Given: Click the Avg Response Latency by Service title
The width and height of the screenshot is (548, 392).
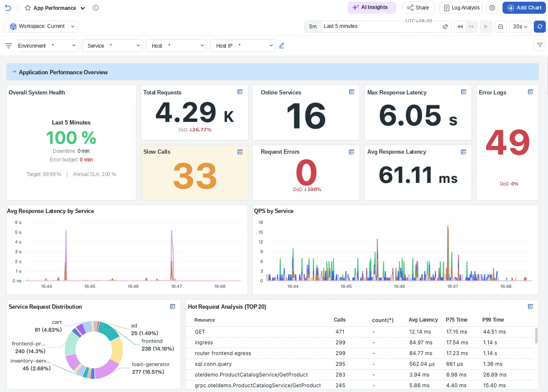Looking at the screenshot, I should click(51, 211).
